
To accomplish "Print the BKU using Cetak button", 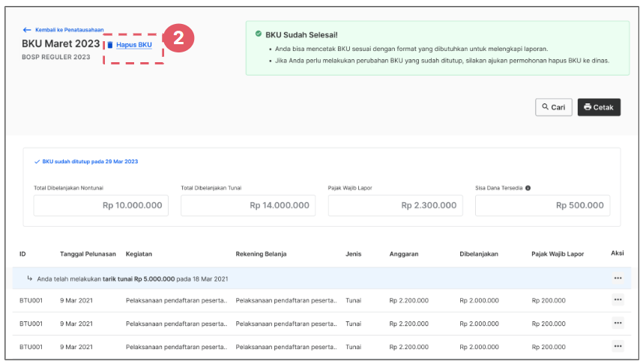I will tap(599, 107).
